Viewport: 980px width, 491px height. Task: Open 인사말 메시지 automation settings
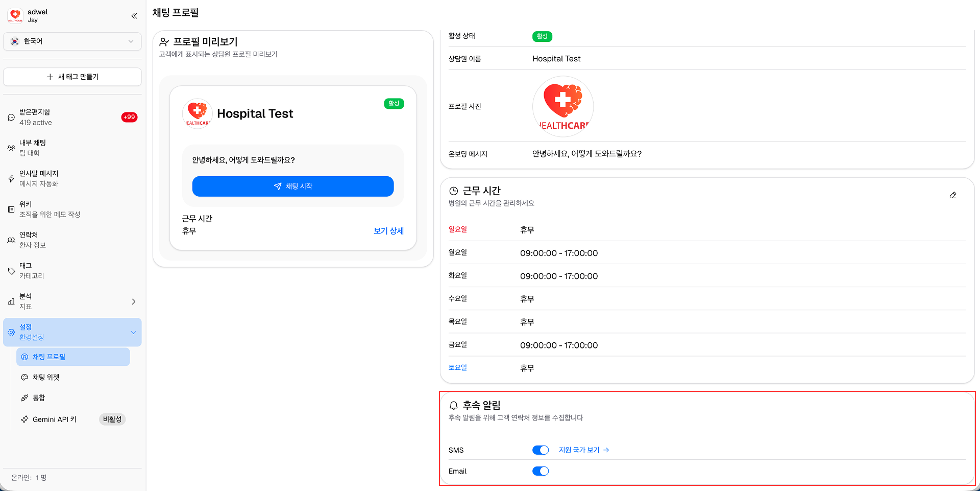[x=11, y=178]
